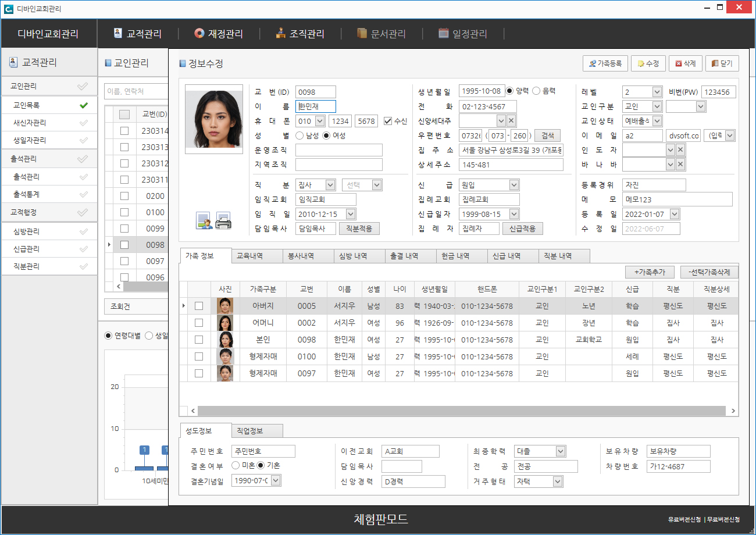Click the print icon below the photo
The height and width of the screenshot is (535, 756).
pos(223,221)
